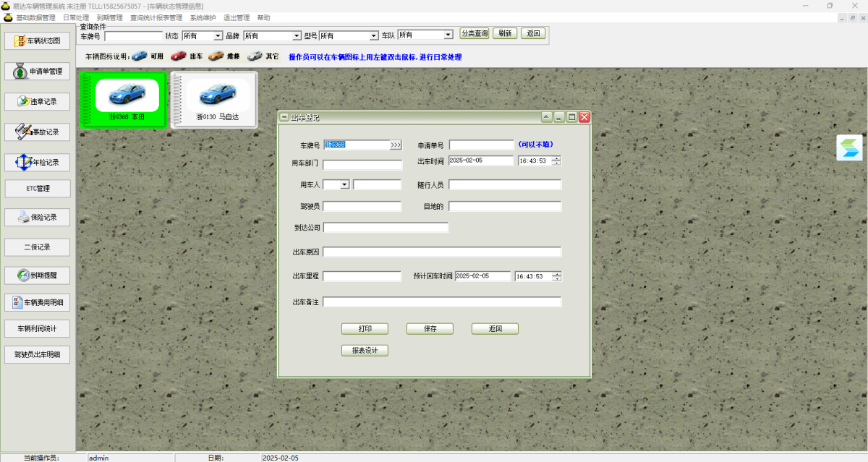The height and width of the screenshot is (462, 868).
Task: Open 保险记录 printer-icon sidebar button
Action: (38, 217)
